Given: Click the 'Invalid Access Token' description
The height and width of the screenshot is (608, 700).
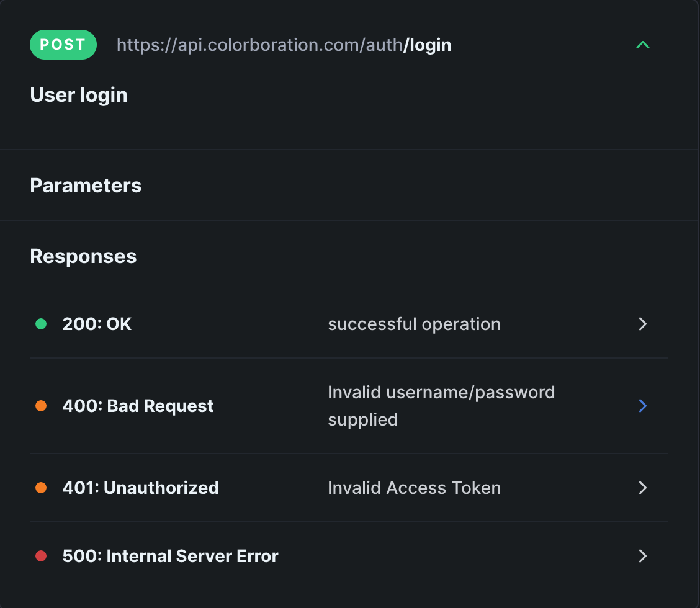Looking at the screenshot, I should coord(415,488).
